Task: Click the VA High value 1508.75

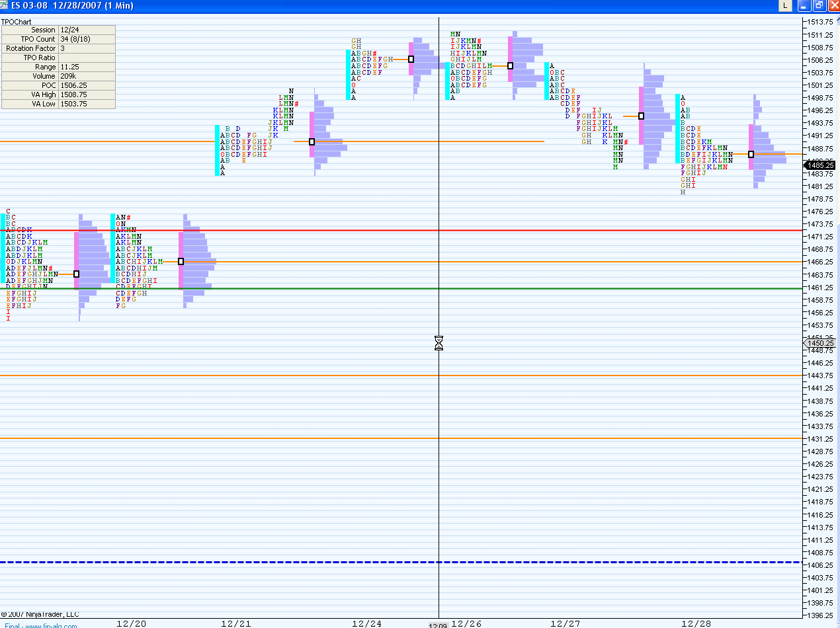Action: coord(87,95)
